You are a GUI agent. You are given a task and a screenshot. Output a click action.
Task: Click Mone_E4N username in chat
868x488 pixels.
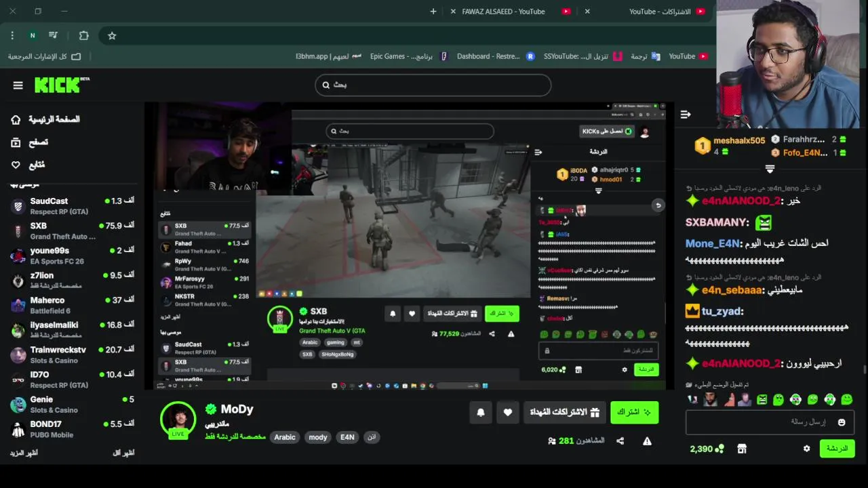712,243
